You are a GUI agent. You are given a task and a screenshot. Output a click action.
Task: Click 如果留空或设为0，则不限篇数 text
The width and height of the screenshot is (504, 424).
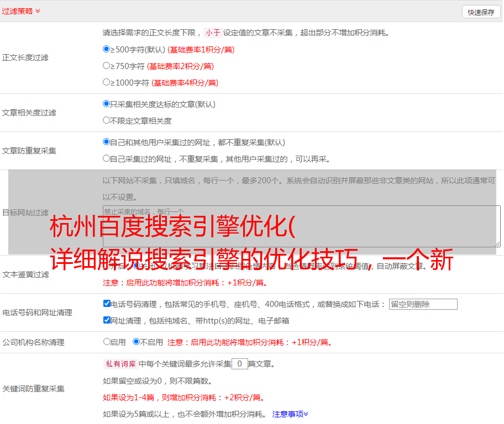coord(158,381)
